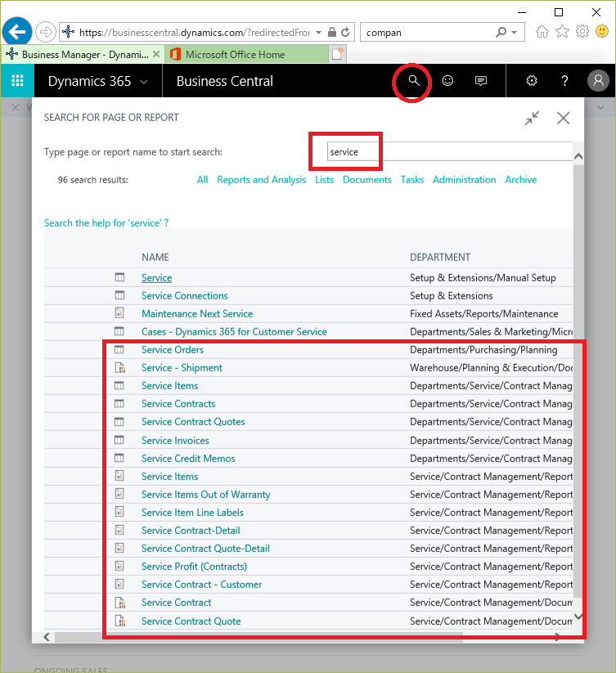Click vertical scrollbar up arrow

coord(578,156)
